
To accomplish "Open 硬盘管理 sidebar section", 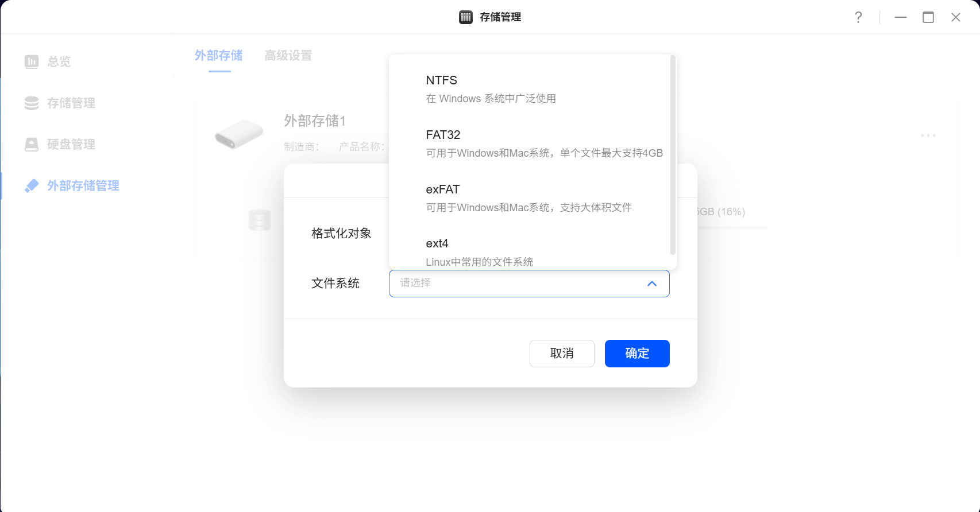I will (x=86, y=144).
